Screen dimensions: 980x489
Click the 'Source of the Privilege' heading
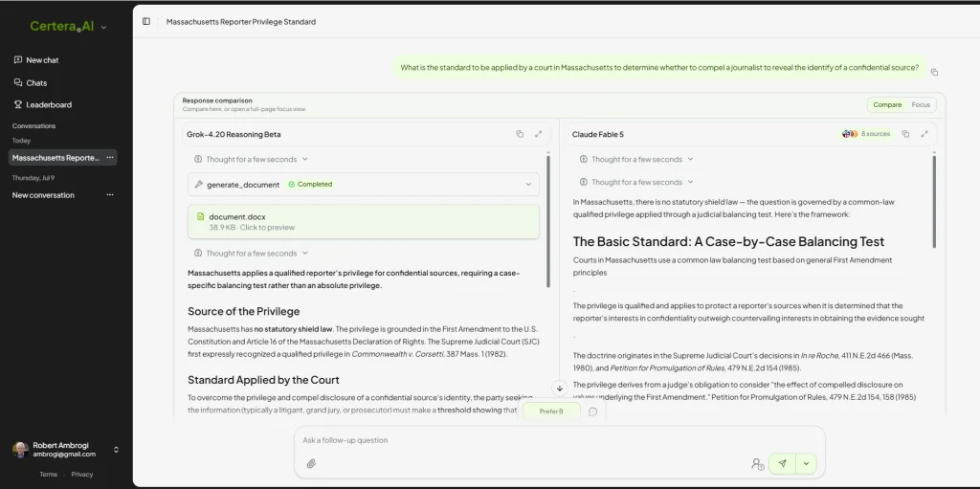pyautogui.click(x=244, y=311)
